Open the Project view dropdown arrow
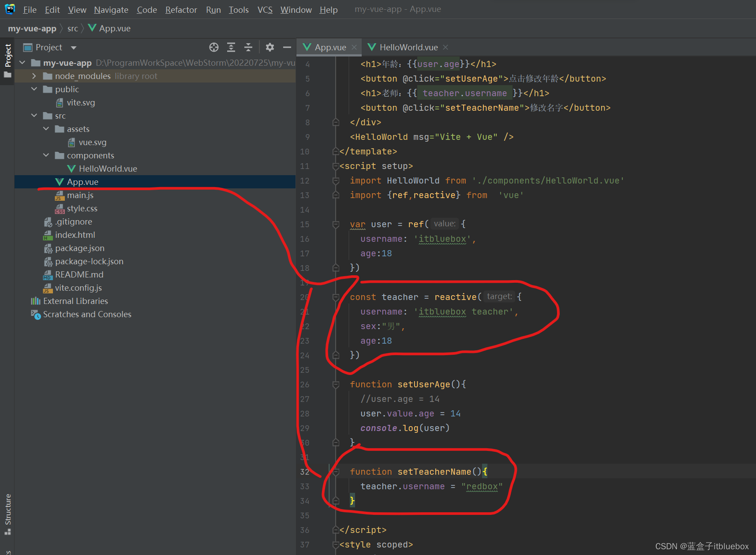Screen dimensions: 756x555 tap(74, 48)
